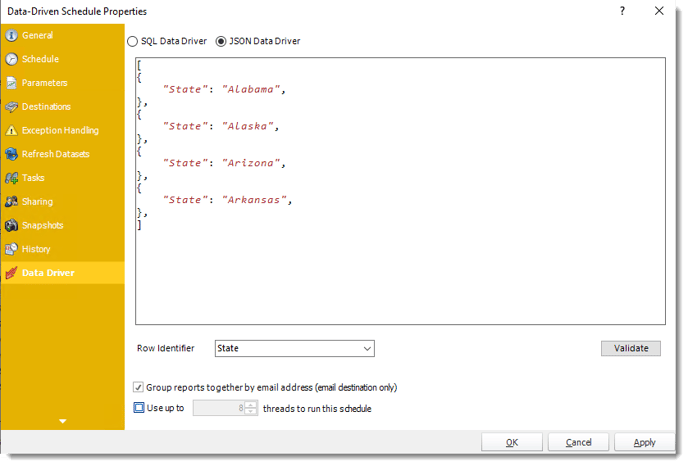688x466 pixels.
Task: Click the Validate button
Action: click(631, 348)
